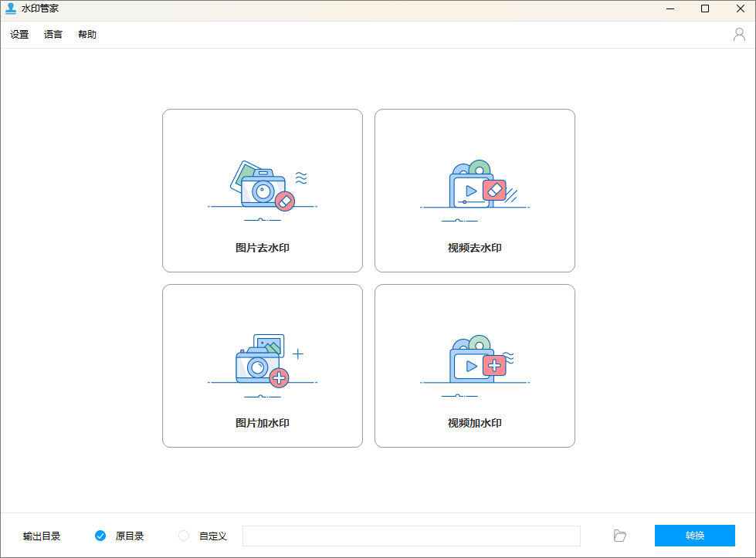Minimize the 水印管家 window
Image resolution: width=756 pixels, height=558 pixels.
[x=669, y=8]
